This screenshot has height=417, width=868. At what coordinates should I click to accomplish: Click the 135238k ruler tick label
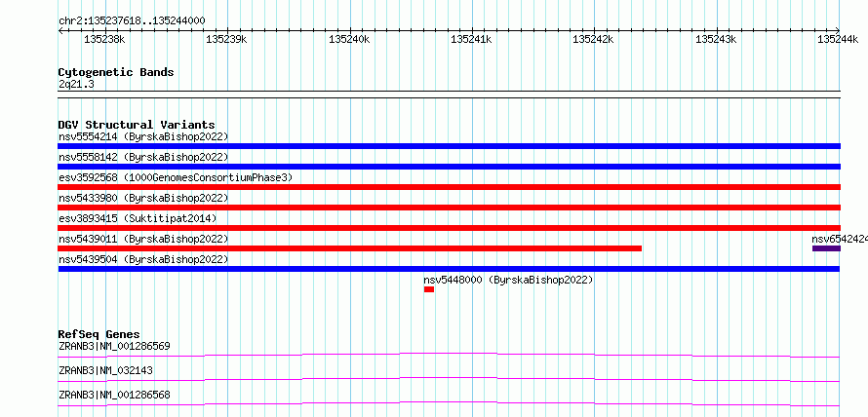pyautogui.click(x=104, y=39)
